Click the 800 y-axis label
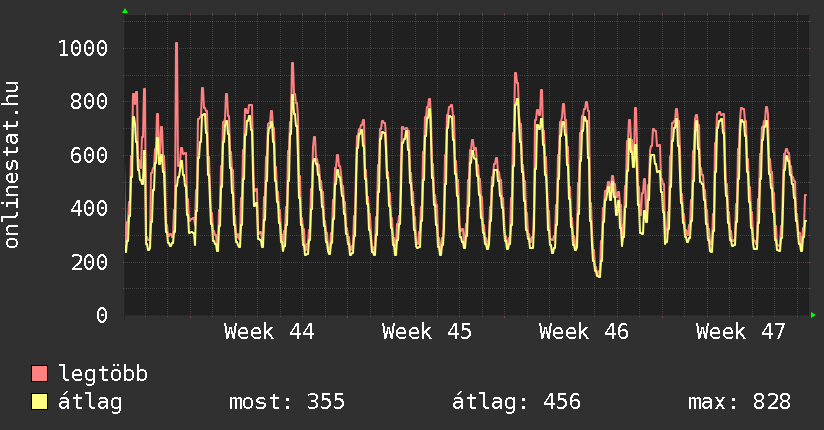The width and height of the screenshot is (824, 430). [89, 101]
